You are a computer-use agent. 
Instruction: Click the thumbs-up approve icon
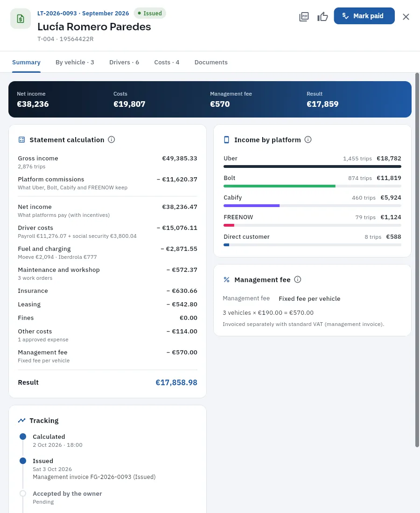(x=322, y=16)
